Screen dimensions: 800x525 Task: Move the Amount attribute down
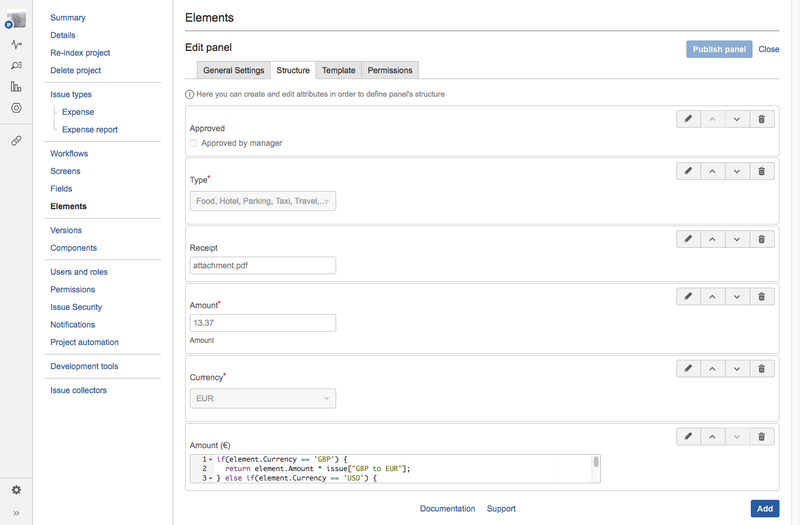pos(737,297)
